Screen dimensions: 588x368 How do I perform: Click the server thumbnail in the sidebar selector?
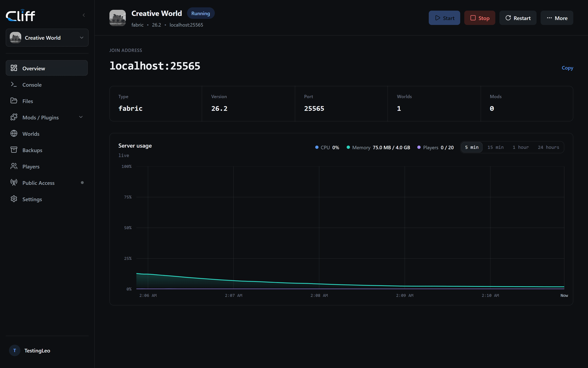(x=16, y=38)
